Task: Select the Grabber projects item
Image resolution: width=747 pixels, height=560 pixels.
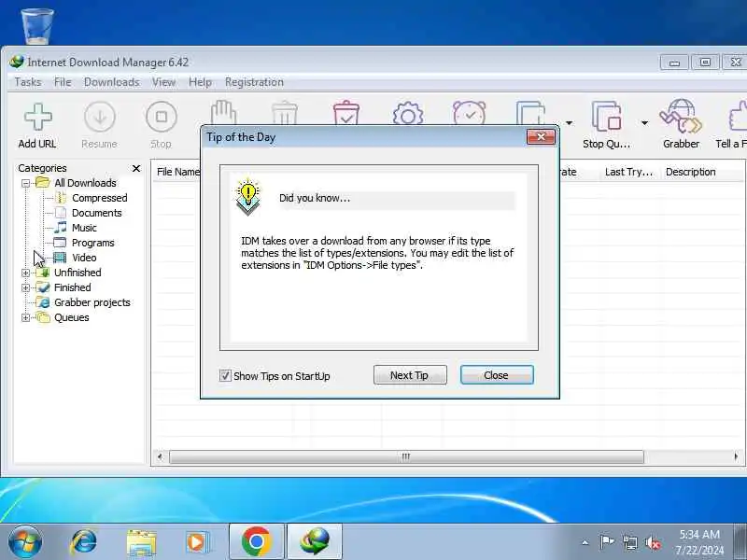Action: 92,302
